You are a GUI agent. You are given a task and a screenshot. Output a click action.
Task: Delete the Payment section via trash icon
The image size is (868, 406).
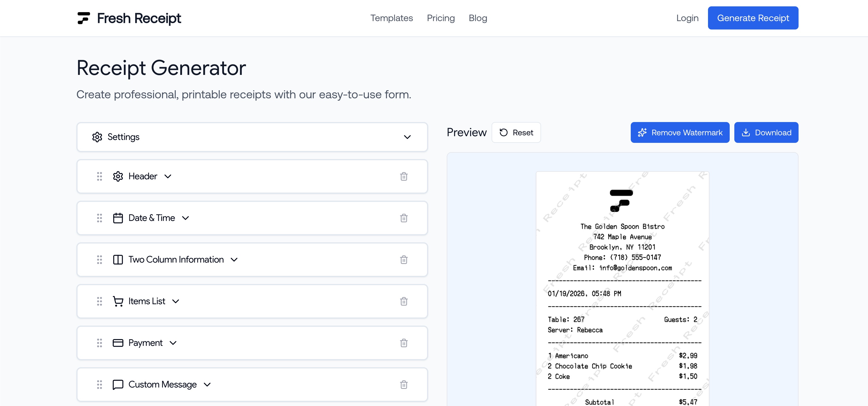pyautogui.click(x=404, y=343)
